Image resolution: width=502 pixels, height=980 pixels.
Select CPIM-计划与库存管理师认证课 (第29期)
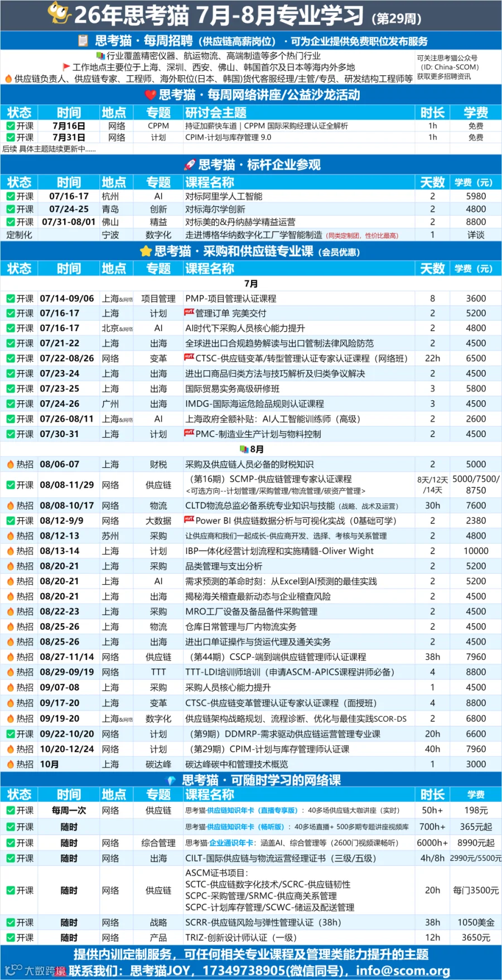pos(270,749)
